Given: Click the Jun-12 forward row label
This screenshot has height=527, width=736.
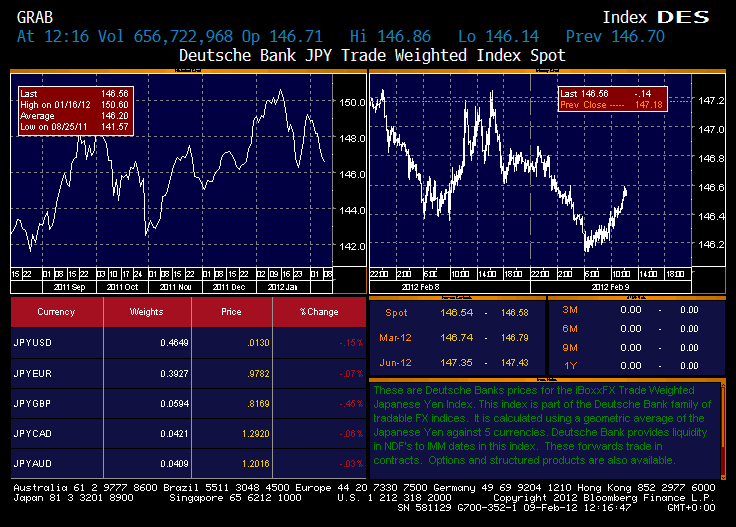Looking at the screenshot, I should click(395, 363).
